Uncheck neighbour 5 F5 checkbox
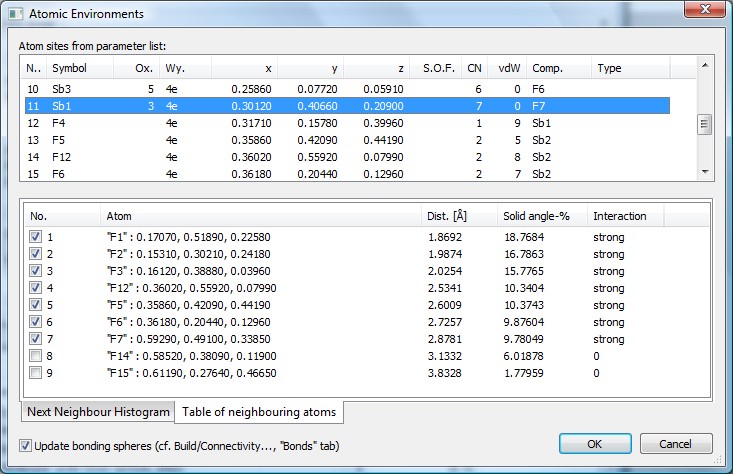The height and width of the screenshot is (474, 733). [35, 305]
